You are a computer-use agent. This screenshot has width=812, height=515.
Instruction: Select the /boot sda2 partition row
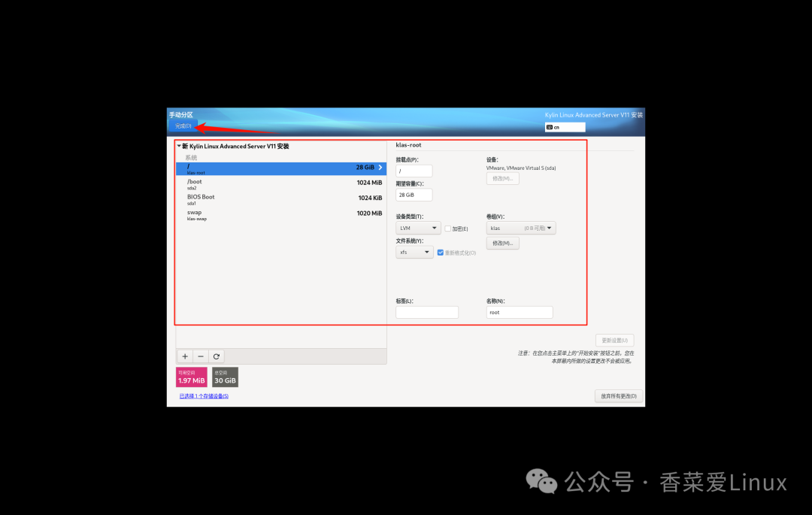[281, 184]
